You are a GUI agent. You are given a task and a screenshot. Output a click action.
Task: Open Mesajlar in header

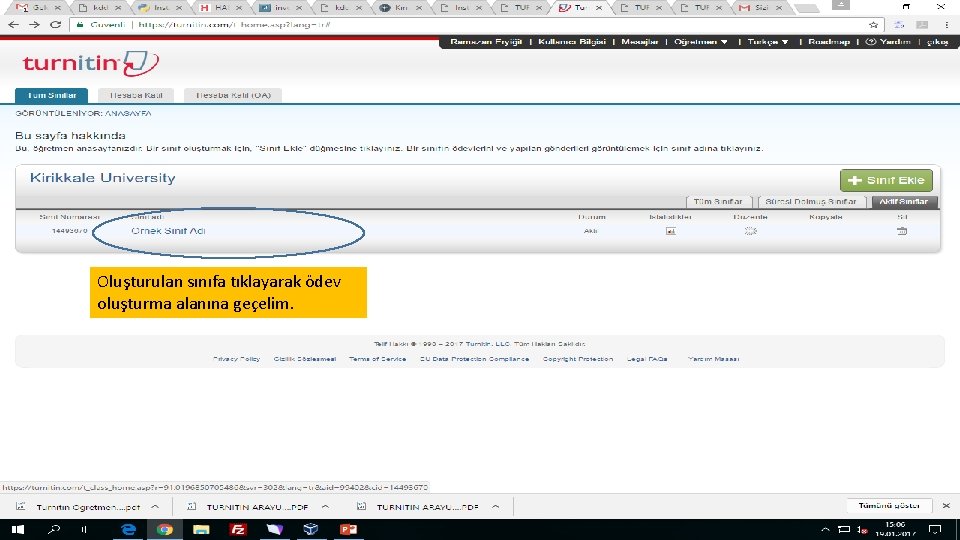click(x=640, y=42)
